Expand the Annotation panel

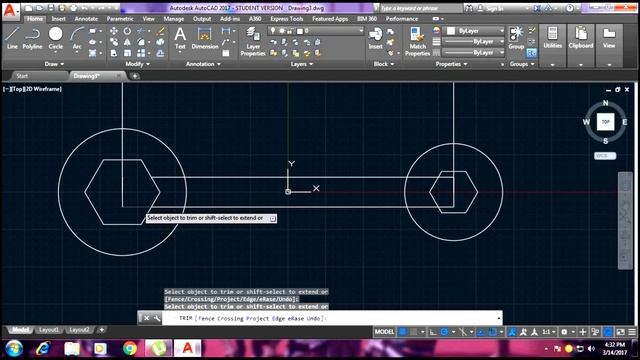(x=203, y=64)
